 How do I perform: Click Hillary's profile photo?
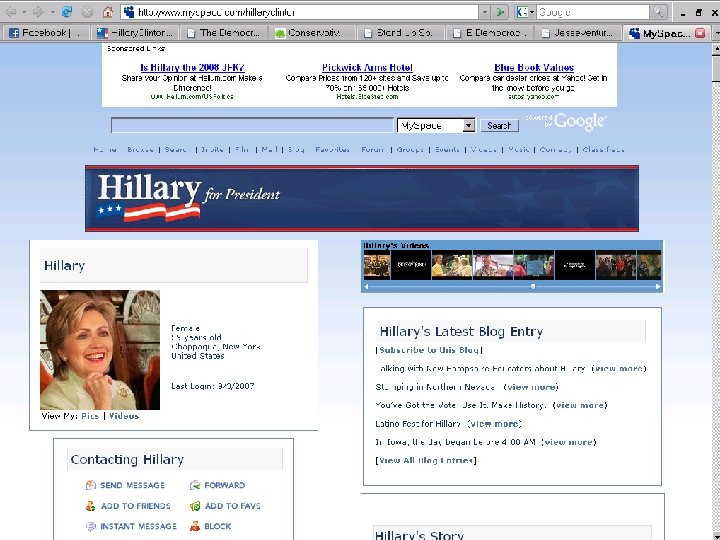tap(100, 350)
